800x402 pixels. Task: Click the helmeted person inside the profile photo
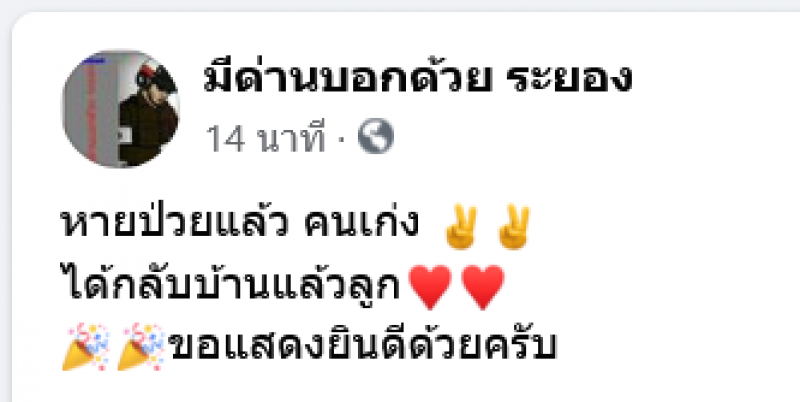[149, 115]
